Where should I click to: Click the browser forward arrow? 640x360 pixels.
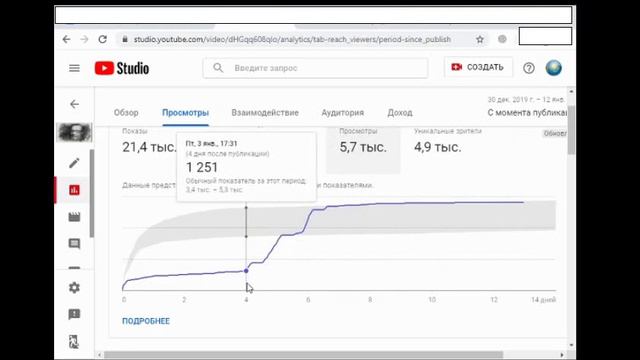pyautogui.click(x=84, y=39)
